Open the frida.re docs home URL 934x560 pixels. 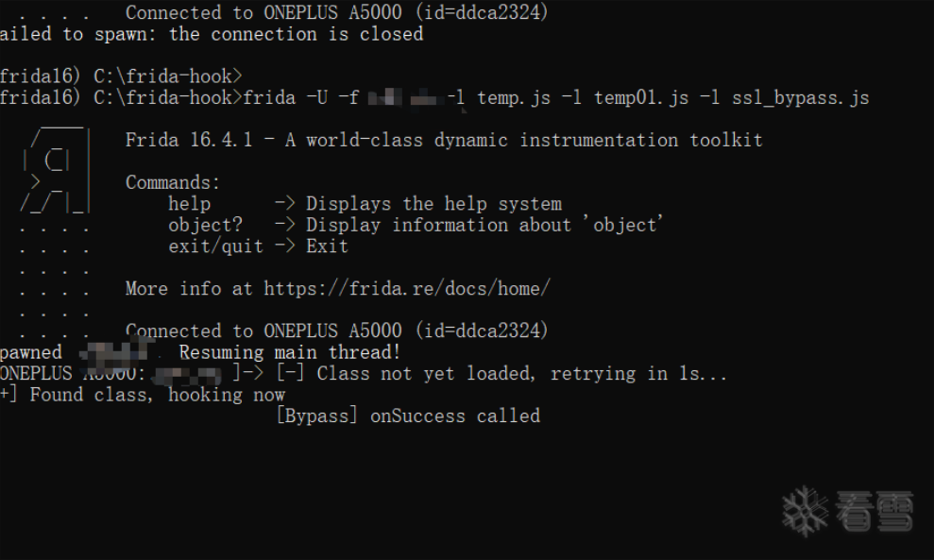[406, 288]
